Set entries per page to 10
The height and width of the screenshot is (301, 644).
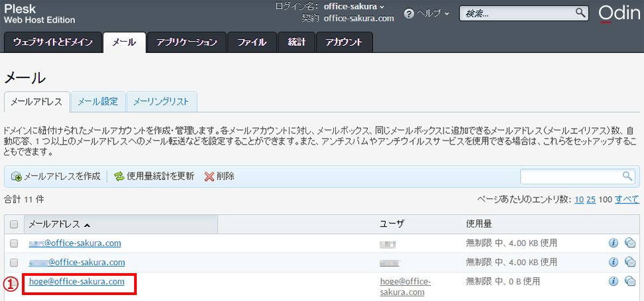point(579,200)
